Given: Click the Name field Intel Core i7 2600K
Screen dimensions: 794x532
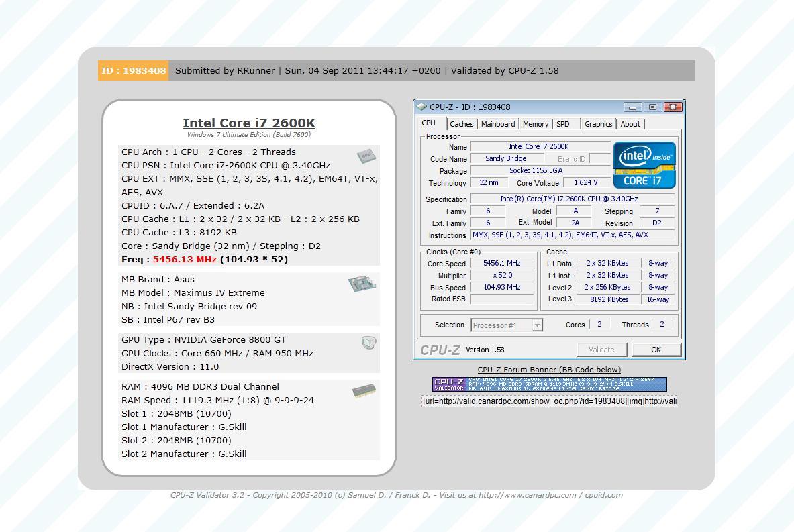Looking at the screenshot, I should click(539, 146).
